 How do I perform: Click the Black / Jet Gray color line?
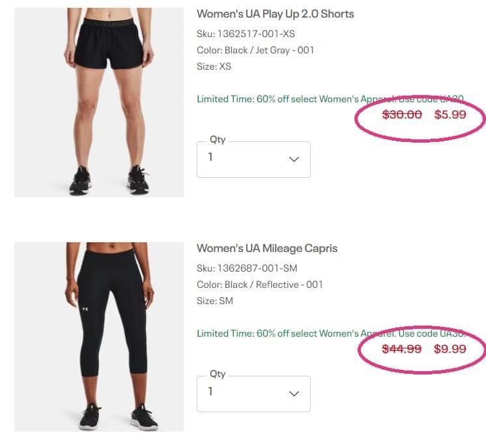coord(255,50)
